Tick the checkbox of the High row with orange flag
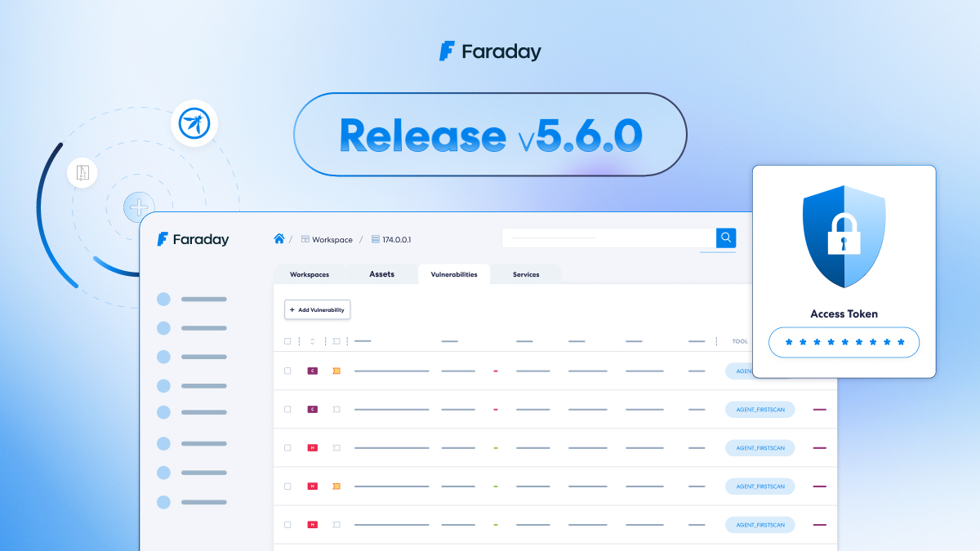980x551 pixels. (x=287, y=486)
